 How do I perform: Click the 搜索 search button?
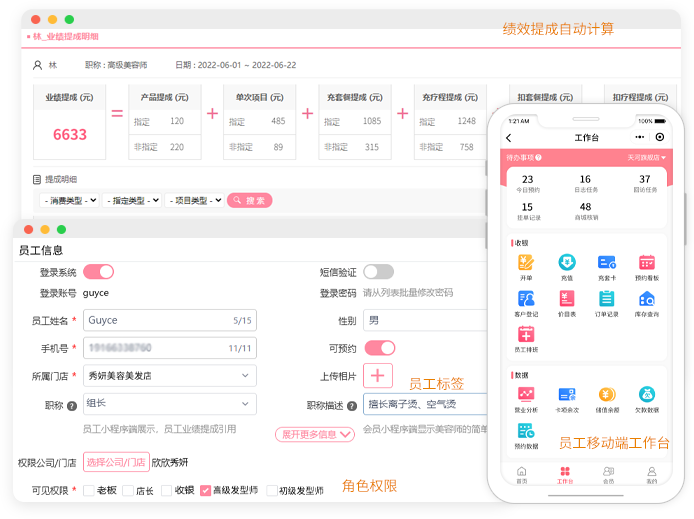pyautogui.click(x=249, y=200)
